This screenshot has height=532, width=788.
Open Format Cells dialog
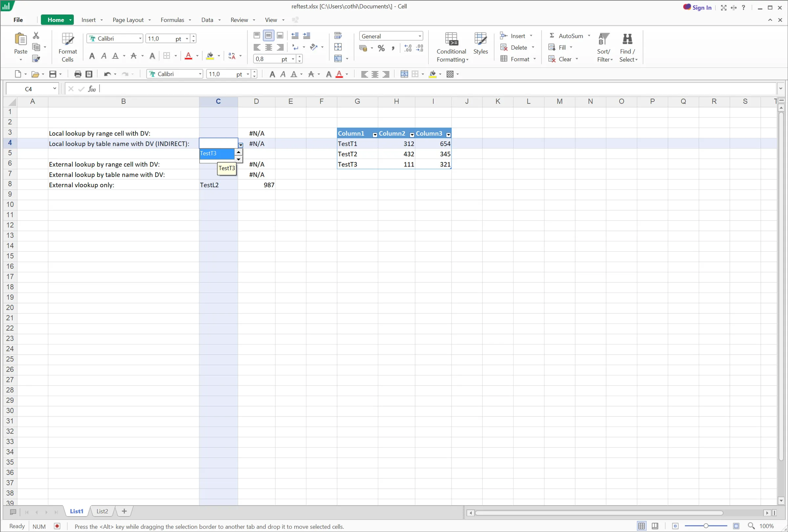67,47
